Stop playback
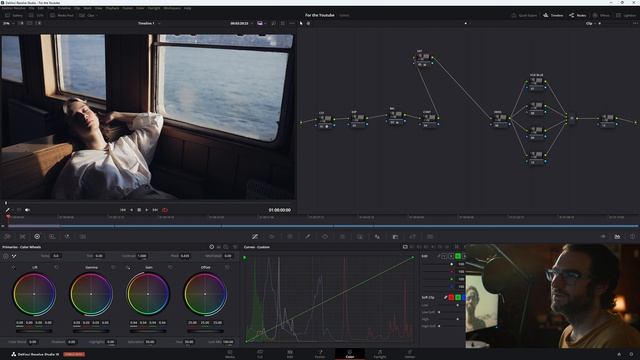Image resolution: width=640 pixels, height=360 pixels. click(139, 210)
